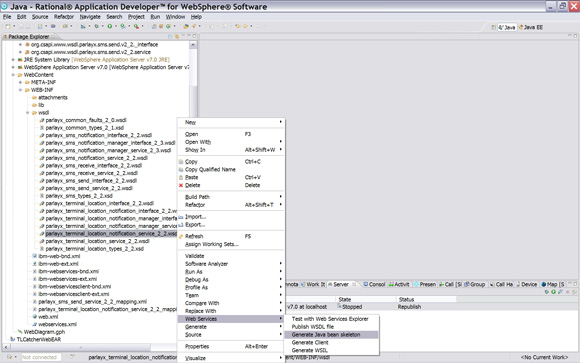The height and width of the screenshot is (363, 580).
Task: Collapse the WEB-INF folder
Action: (20, 90)
